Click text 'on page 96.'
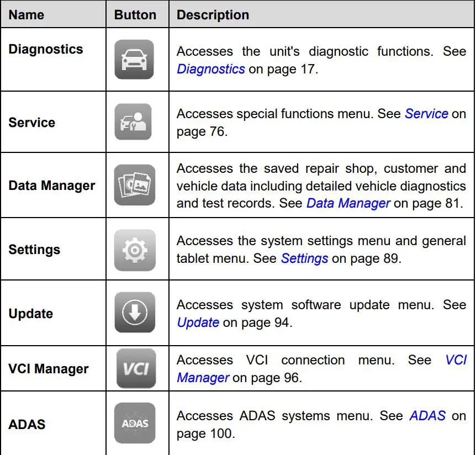Screen dimensions: 476x455 point(267,378)
